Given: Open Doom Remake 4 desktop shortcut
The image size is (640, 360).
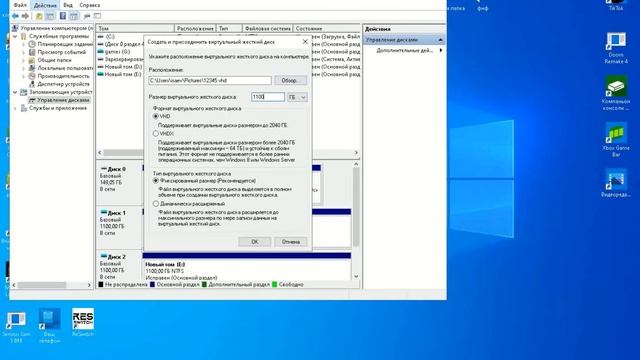Looking at the screenshot, I should 616,48.
